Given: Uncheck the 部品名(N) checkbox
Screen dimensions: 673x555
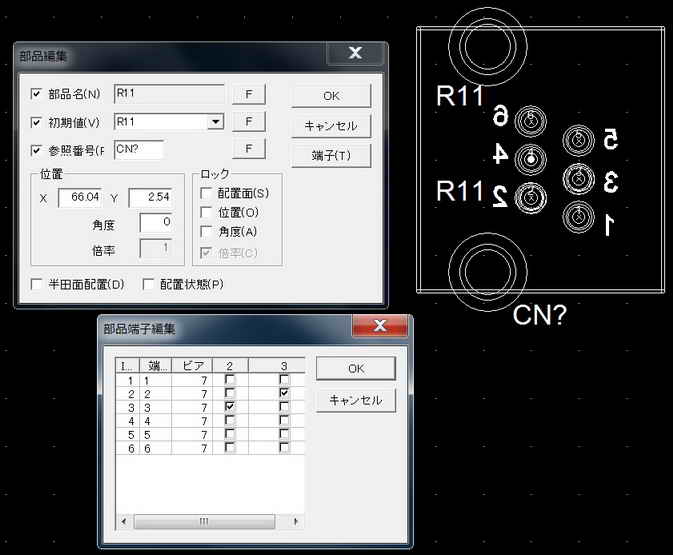Looking at the screenshot, I should tap(37, 95).
